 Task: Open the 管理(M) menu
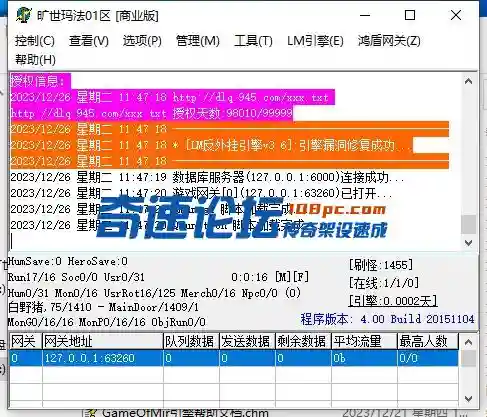click(x=198, y=41)
